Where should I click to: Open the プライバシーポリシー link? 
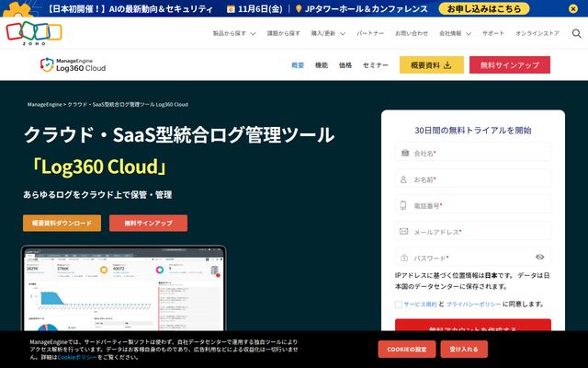[x=473, y=305]
